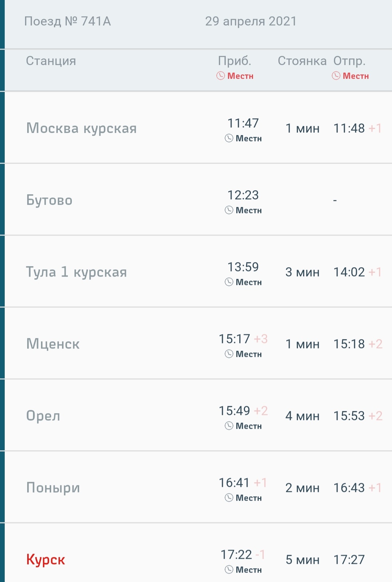This screenshot has width=392, height=582.
Task: Tap clock icon beside Москва курская arrival time
Action: (229, 138)
